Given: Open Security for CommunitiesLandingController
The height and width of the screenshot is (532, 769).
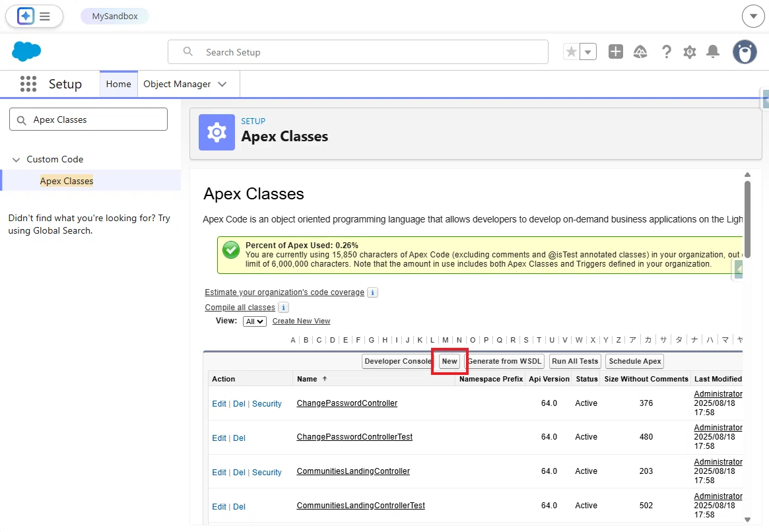Looking at the screenshot, I should (x=267, y=472).
